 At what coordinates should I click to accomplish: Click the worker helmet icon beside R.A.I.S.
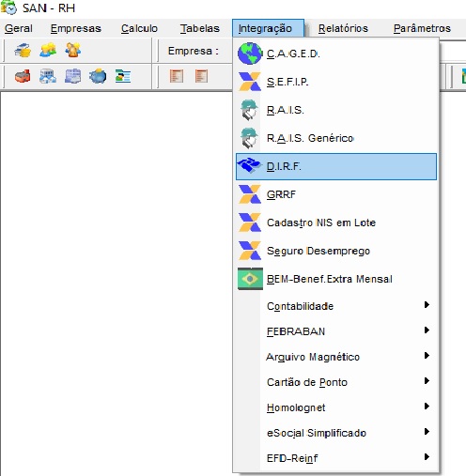[249, 110]
